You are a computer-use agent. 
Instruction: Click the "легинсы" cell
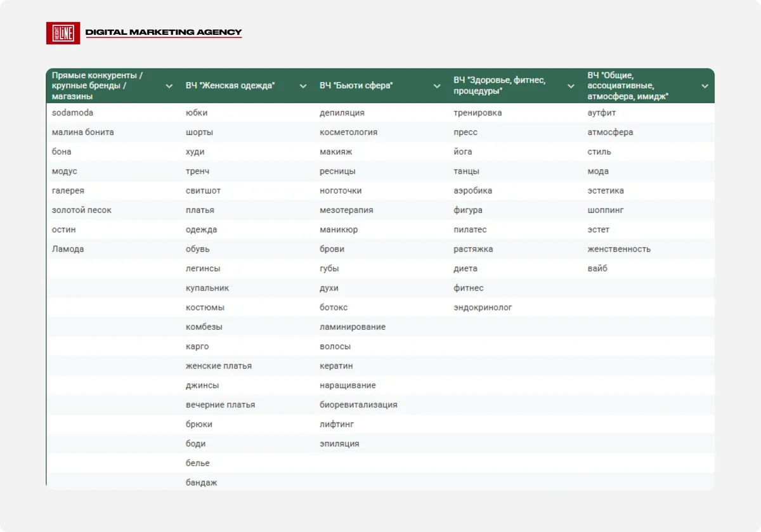coord(246,268)
